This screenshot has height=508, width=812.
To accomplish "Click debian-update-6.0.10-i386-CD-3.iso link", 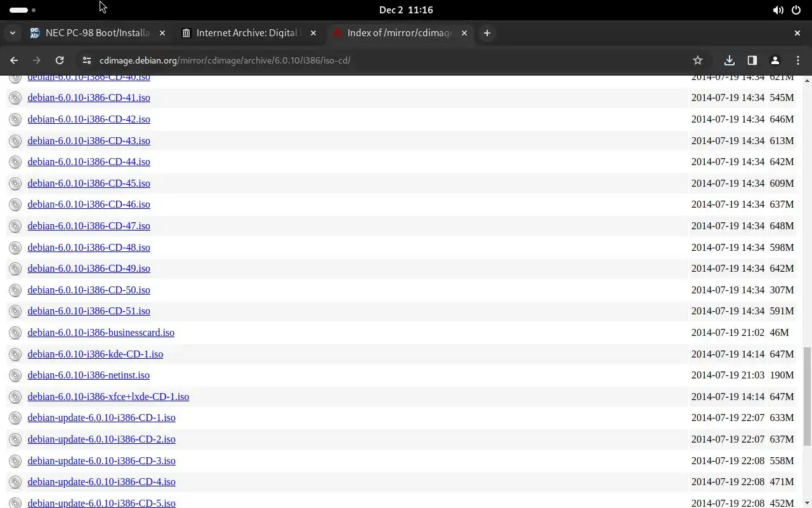I will point(101,461).
